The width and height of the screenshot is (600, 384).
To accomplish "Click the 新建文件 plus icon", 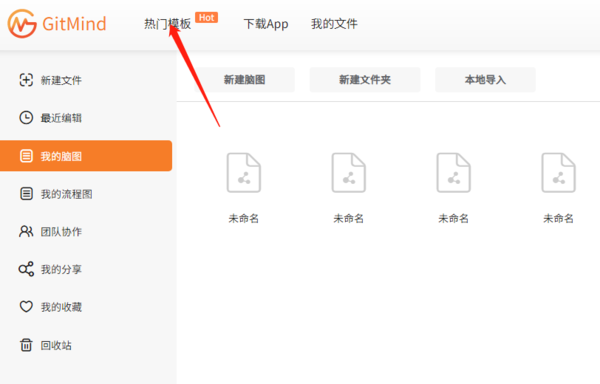I will [x=26, y=80].
